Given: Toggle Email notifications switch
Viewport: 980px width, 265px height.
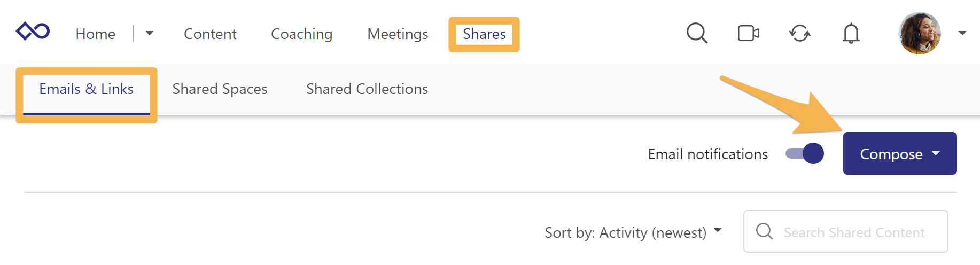Looking at the screenshot, I should (805, 154).
